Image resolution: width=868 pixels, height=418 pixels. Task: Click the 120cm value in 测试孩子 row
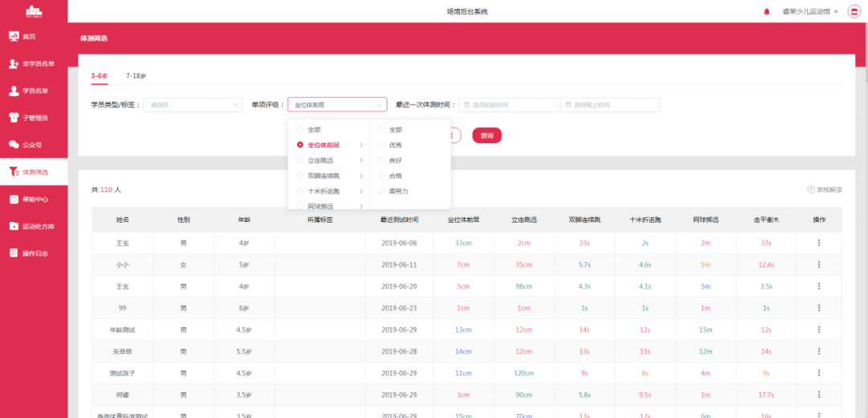(523, 373)
